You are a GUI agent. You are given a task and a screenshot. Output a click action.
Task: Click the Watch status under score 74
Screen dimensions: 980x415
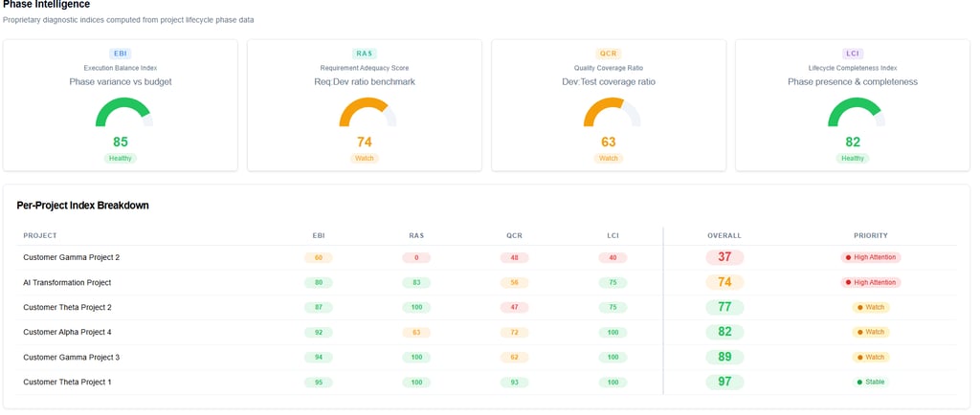coord(365,159)
